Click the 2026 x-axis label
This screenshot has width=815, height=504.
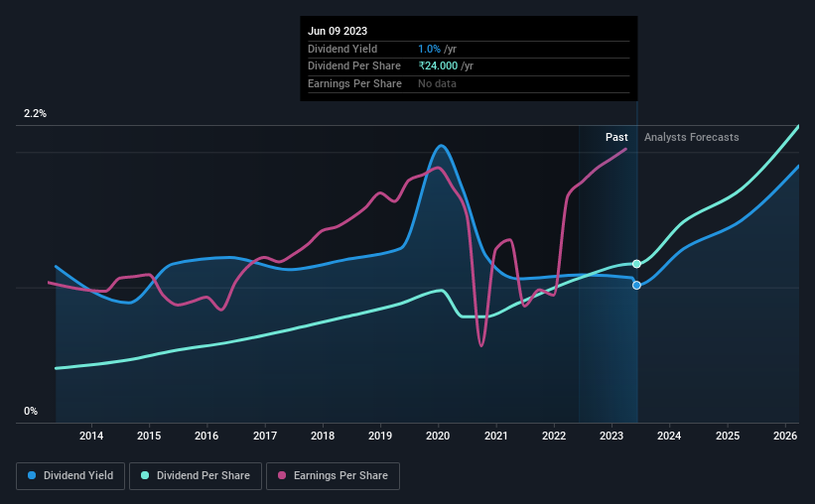pos(785,436)
